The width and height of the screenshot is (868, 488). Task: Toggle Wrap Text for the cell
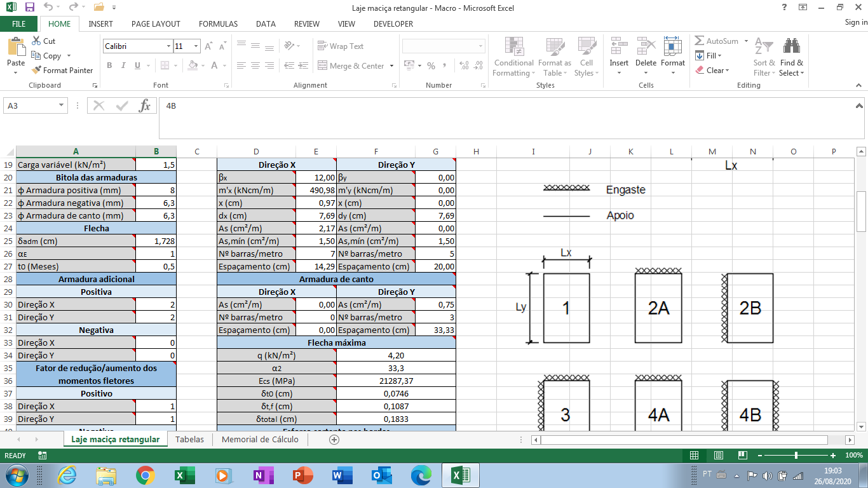(341, 46)
